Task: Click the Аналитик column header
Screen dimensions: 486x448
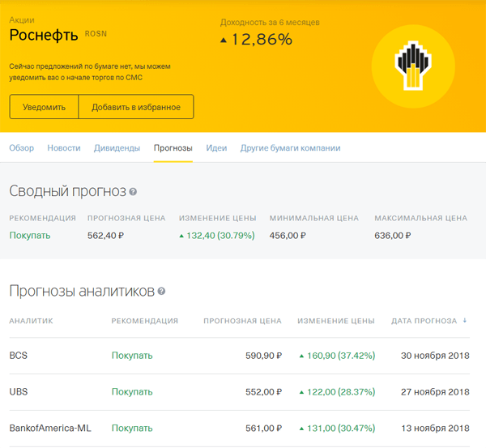Action: [x=31, y=321]
